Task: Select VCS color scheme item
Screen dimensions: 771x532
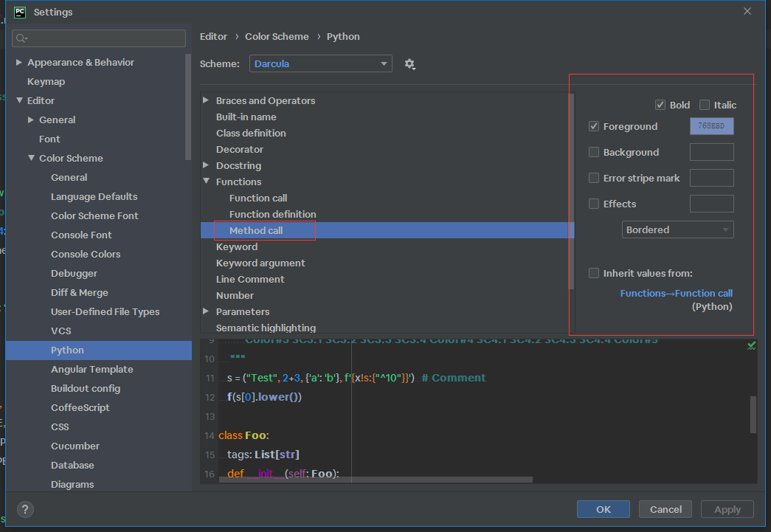Action: (61, 331)
